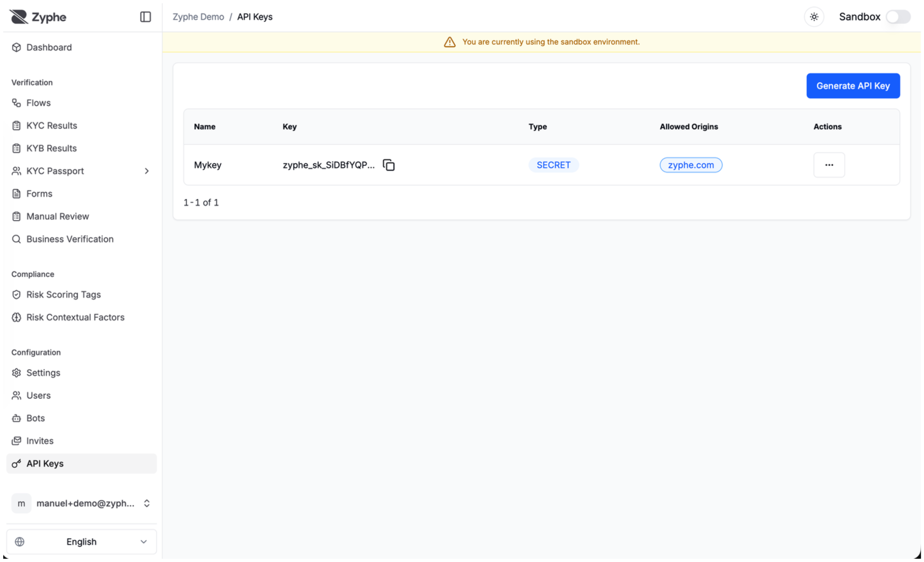This screenshot has height=562, width=924.
Task: Click API Keys breadcrumb
Action: coord(255,17)
